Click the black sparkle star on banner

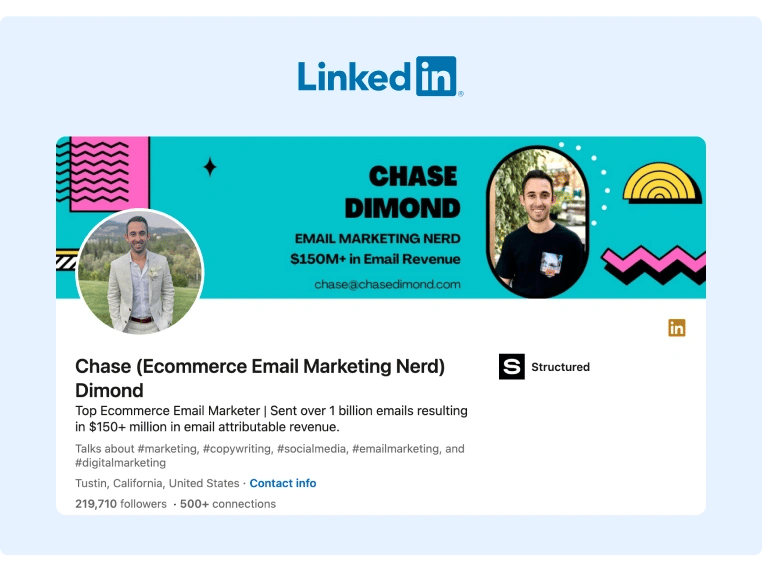coord(210,167)
